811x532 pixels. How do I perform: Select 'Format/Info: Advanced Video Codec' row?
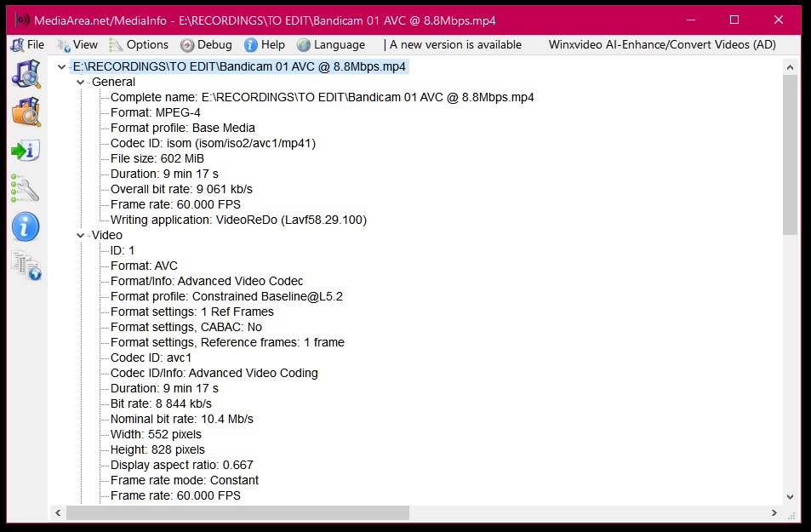click(x=207, y=282)
